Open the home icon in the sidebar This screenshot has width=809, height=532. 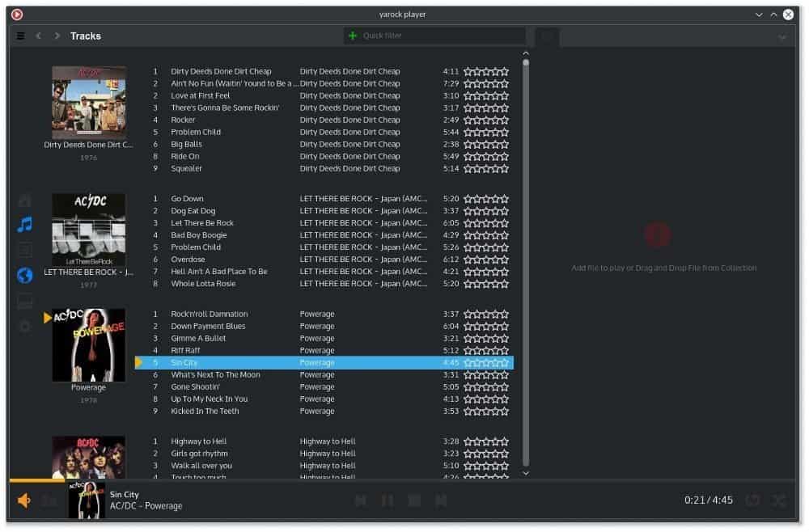pyautogui.click(x=25, y=200)
